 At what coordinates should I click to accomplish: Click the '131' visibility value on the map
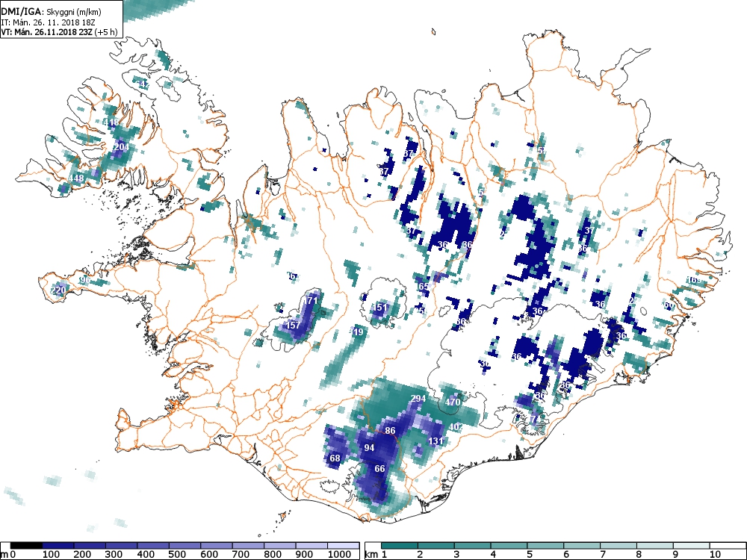point(436,441)
